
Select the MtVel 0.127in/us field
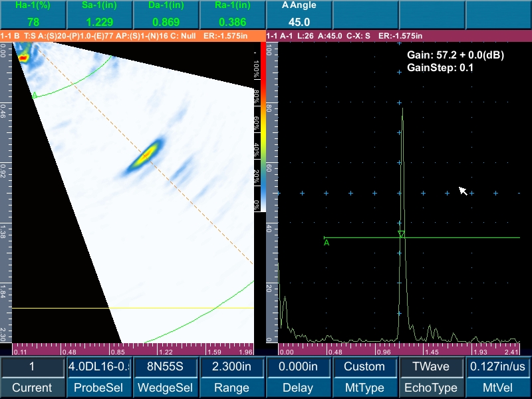(497, 366)
